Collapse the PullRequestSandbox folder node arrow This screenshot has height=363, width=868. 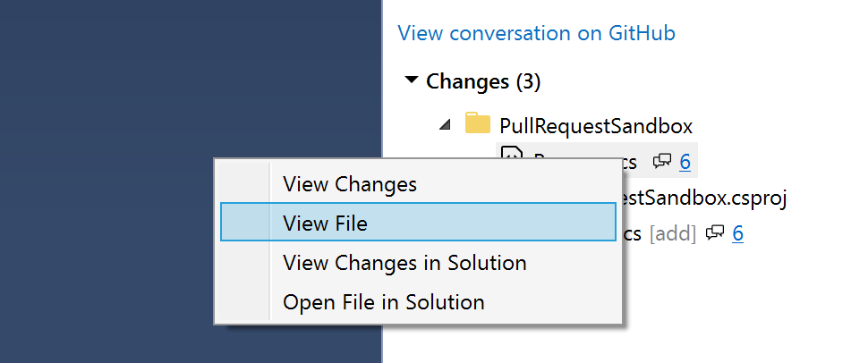click(x=446, y=125)
